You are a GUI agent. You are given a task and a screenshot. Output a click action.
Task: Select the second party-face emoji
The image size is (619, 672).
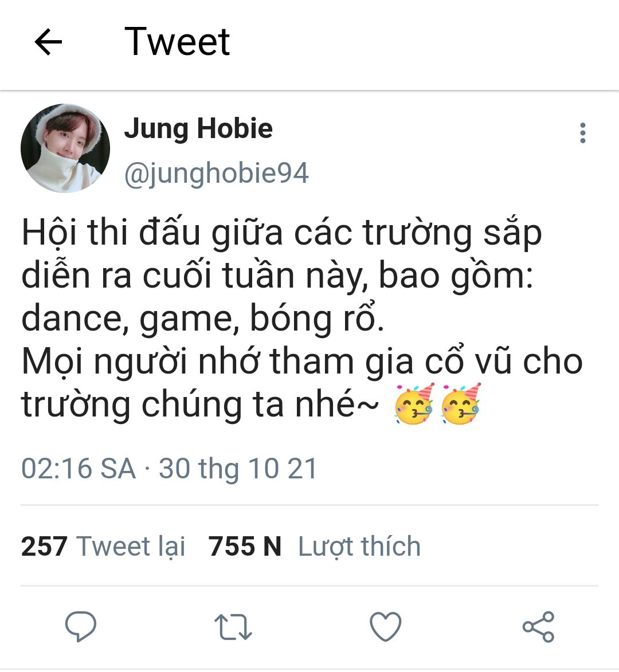pos(461,404)
